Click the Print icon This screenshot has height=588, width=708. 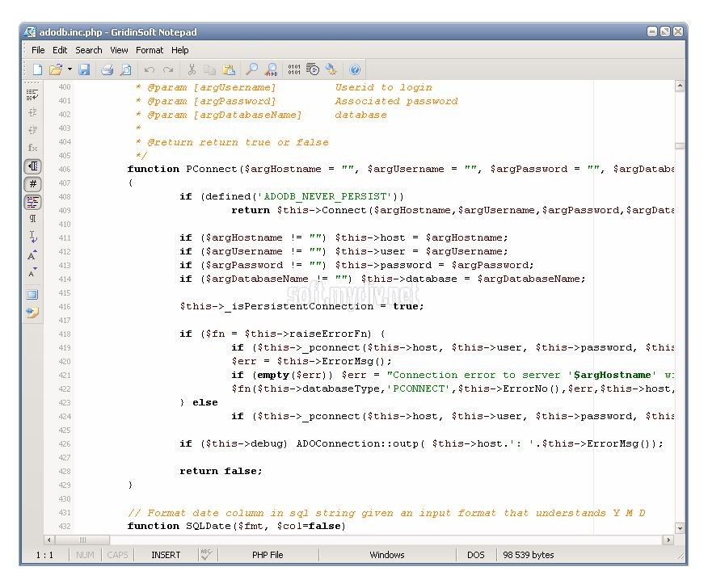click(107, 69)
